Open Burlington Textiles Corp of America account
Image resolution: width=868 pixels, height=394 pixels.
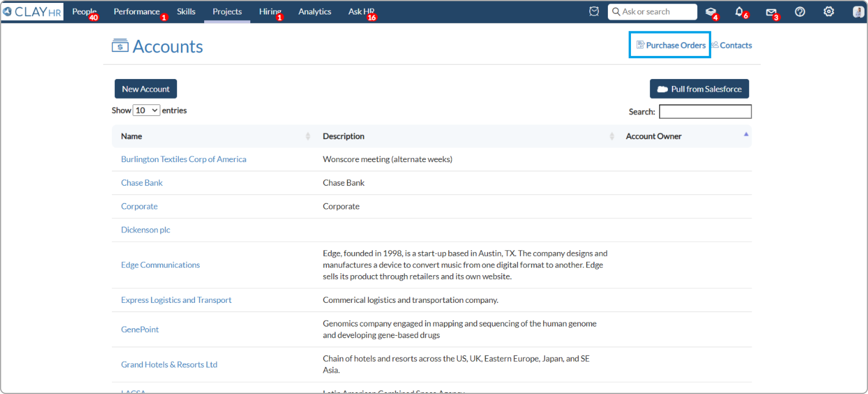click(x=184, y=159)
